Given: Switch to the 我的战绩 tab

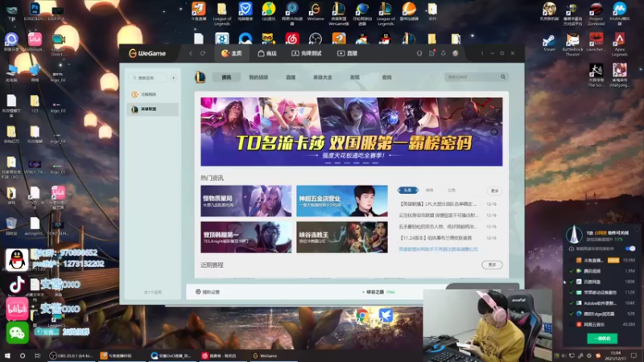Looking at the screenshot, I should pos(258,77).
